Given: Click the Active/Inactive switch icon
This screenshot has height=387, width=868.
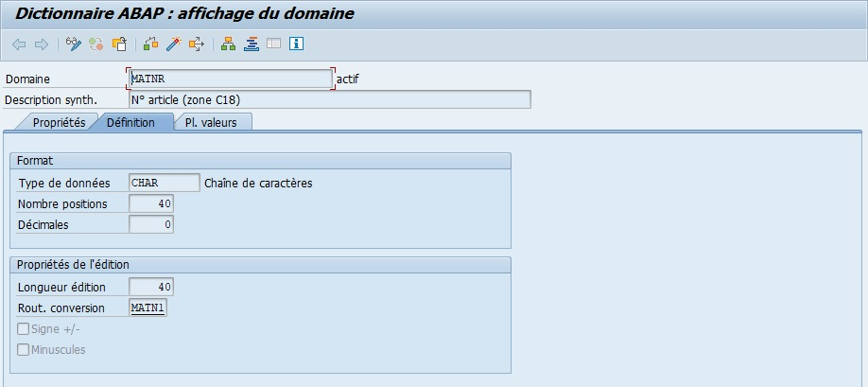Looking at the screenshot, I should click(96, 44).
